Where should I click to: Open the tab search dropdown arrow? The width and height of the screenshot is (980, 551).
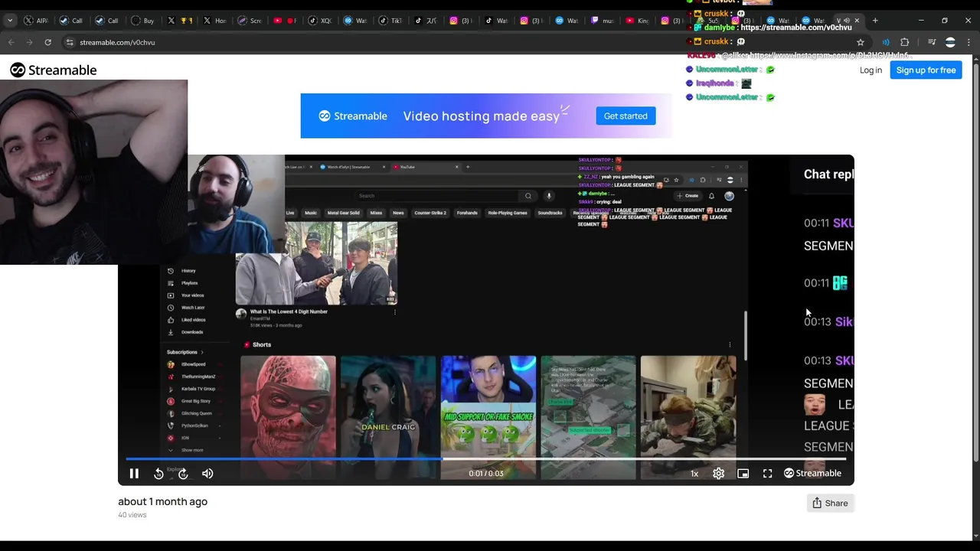pos(10,21)
